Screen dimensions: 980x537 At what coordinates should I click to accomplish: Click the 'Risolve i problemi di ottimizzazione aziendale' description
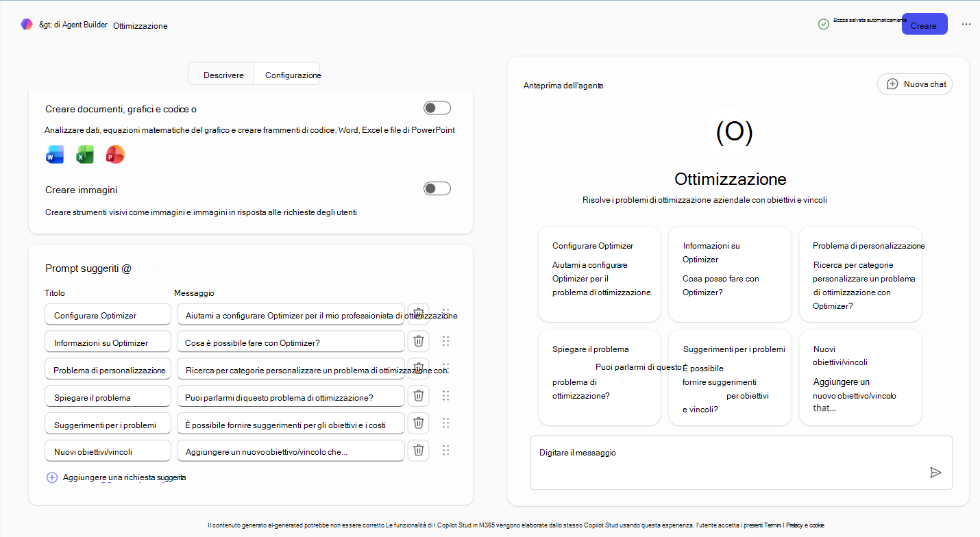(705, 200)
